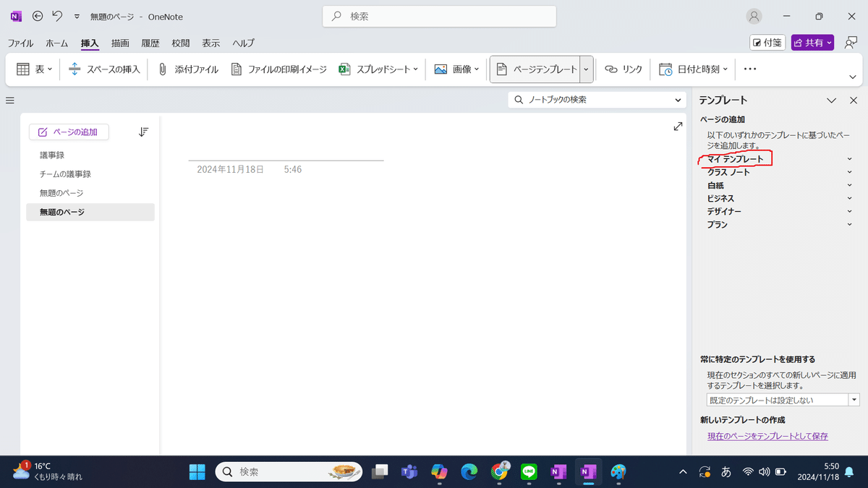Select the チームの議事録 page
This screenshot has width=868, height=488.
pyautogui.click(x=90, y=174)
